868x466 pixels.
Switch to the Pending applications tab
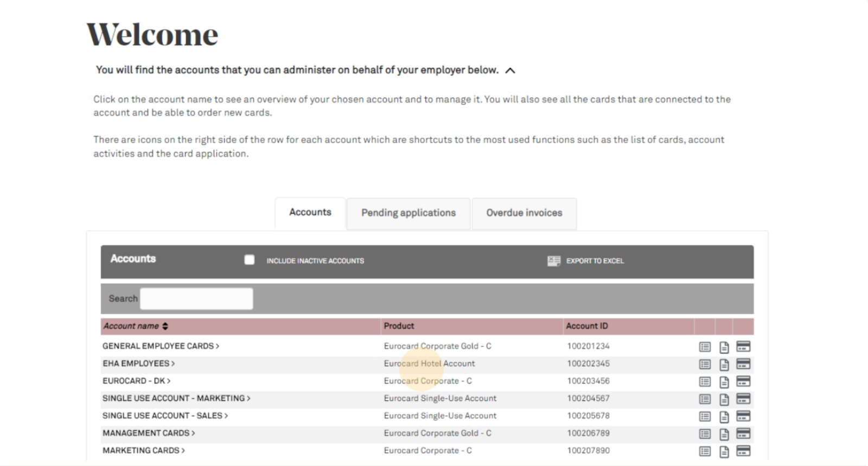[x=409, y=213]
